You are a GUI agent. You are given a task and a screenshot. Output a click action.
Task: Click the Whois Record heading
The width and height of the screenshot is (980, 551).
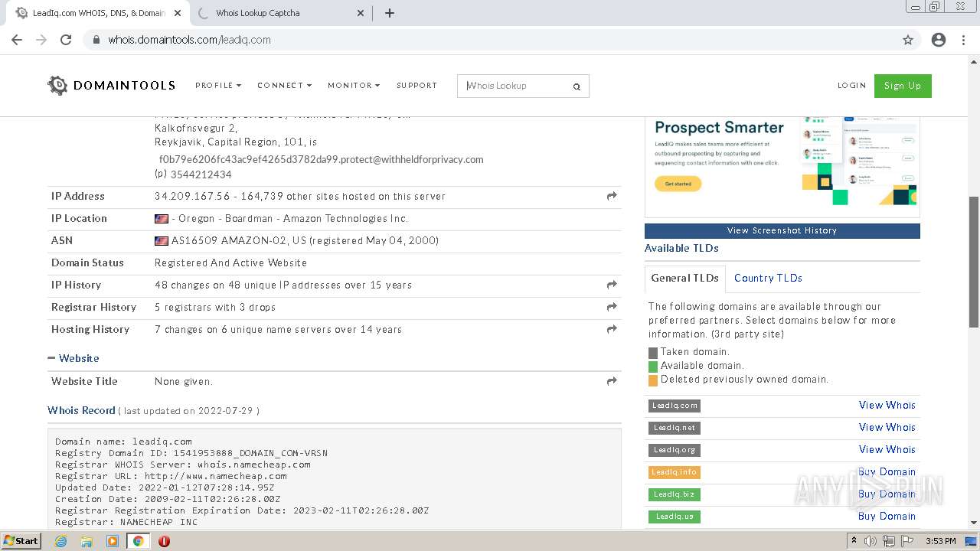click(x=81, y=410)
